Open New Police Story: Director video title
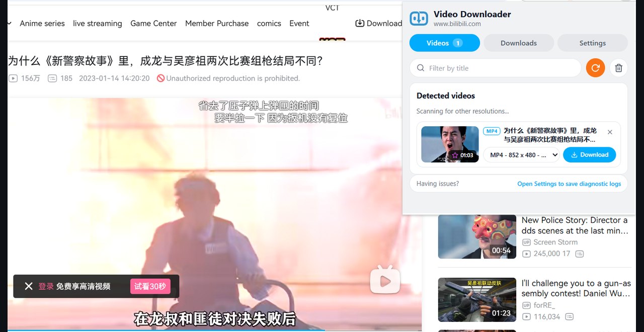Image resolution: width=644 pixels, height=332 pixels. tap(575, 225)
